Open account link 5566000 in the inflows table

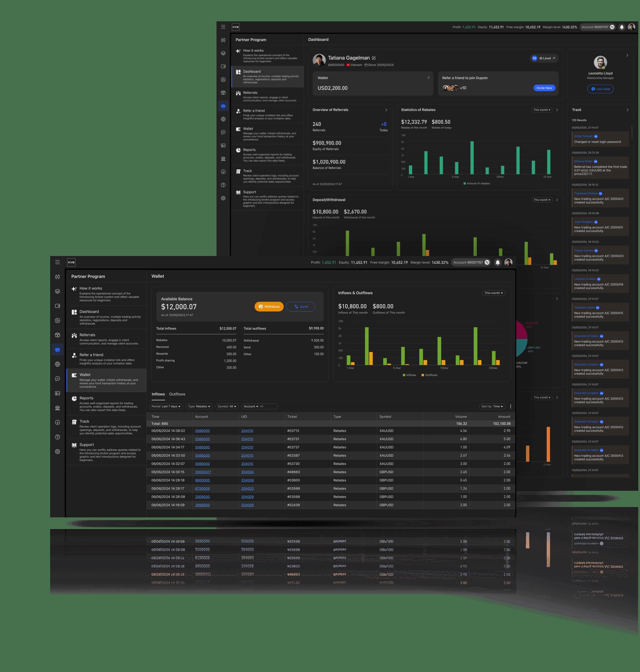click(202, 431)
